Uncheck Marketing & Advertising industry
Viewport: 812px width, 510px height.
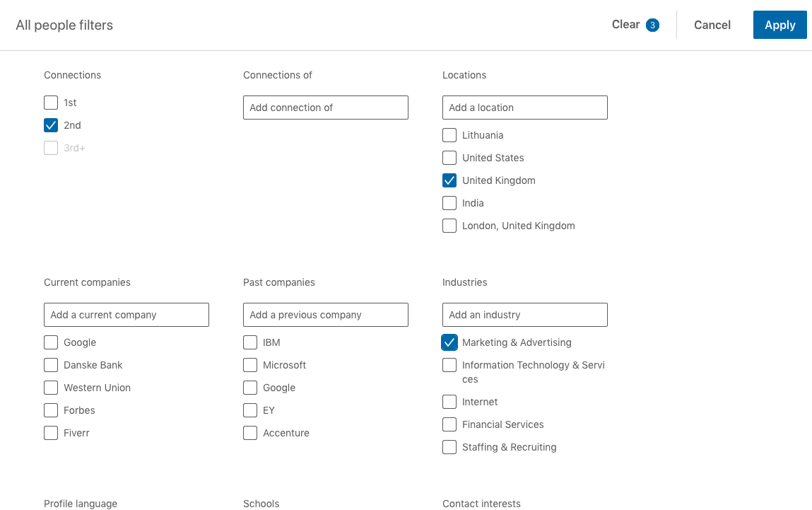[x=449, y=342]
